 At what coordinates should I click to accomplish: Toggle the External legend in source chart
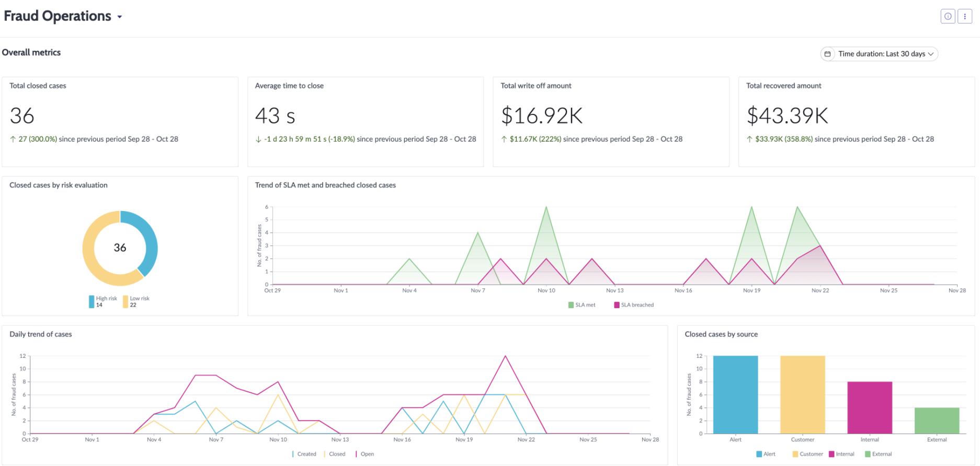pyautogui.click(x=879, y=454)
